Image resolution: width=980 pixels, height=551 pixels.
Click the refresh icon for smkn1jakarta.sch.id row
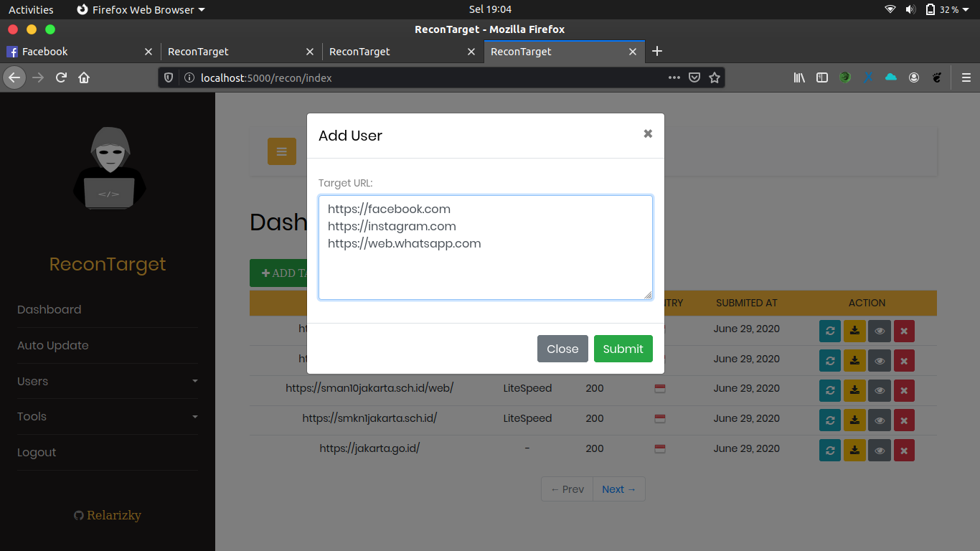click(830, 420)
